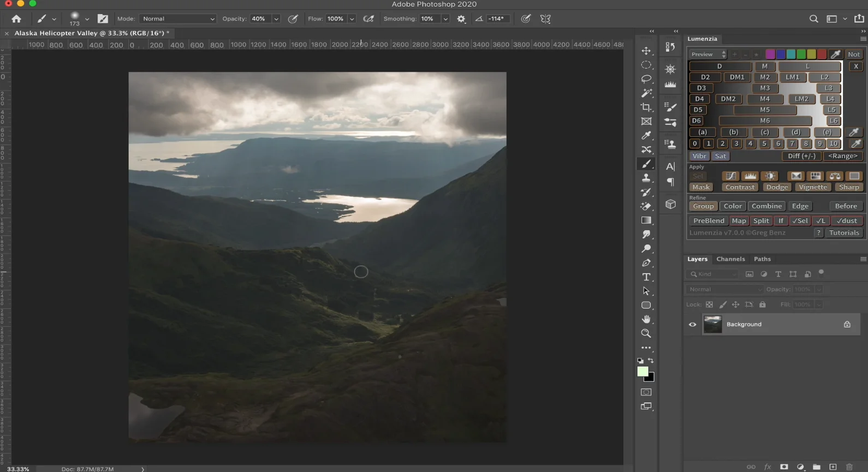Toggle the Sat button in Lumenzia
The image size is (868, 472).
(721, 156)
